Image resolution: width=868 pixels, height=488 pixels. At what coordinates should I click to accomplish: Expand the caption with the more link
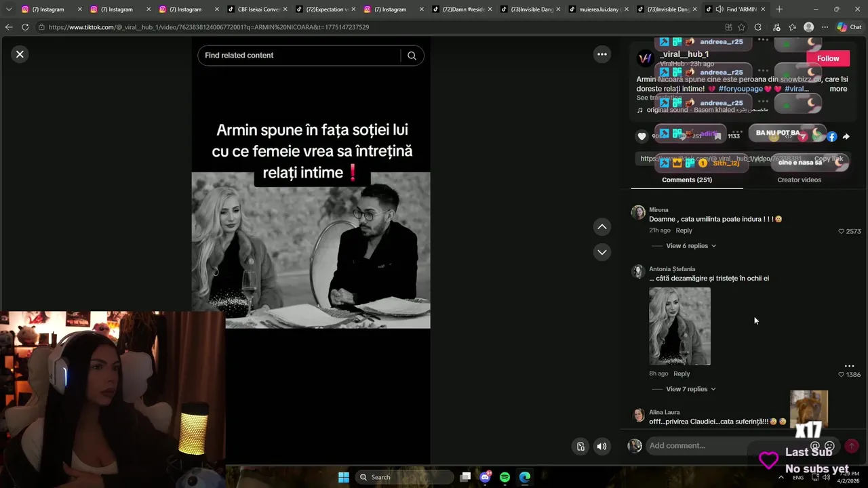838,89
